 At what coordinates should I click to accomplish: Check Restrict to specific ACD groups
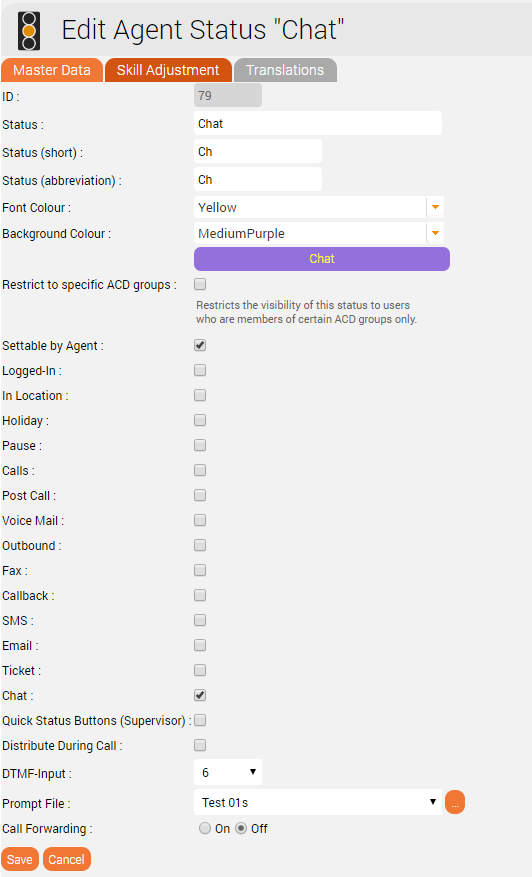pos(200,284)
